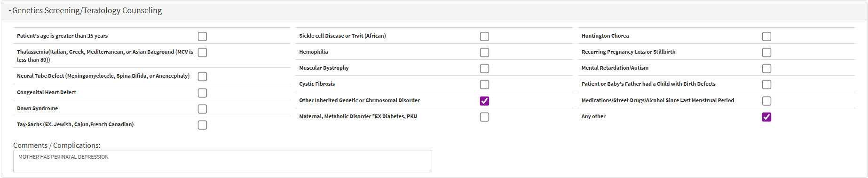The image size is (868, 178).
Task: Click the Comments / Complications text field
Action: pos(222,161)
